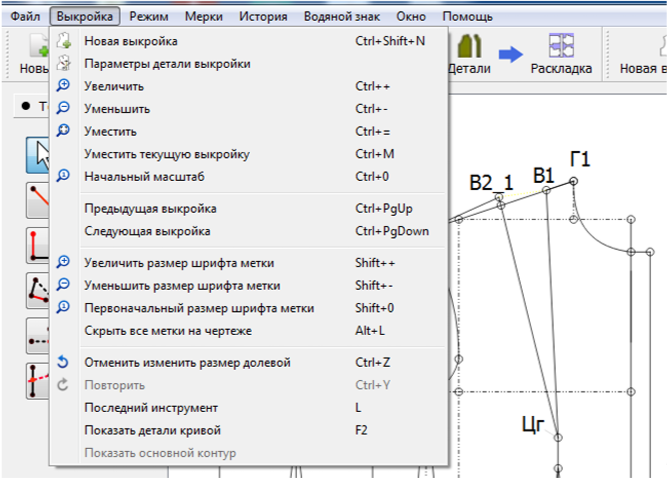Click point В2_1 on the drawing

click(x=499, y=197)
